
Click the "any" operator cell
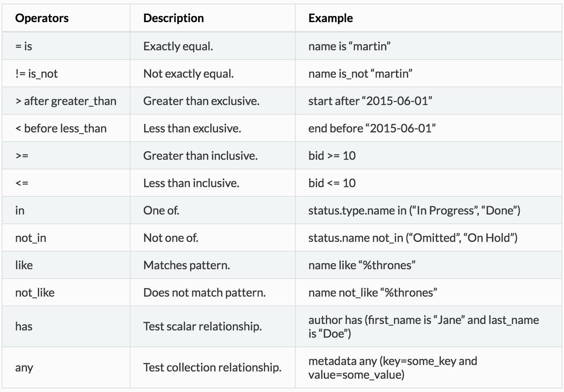[24, 367]
